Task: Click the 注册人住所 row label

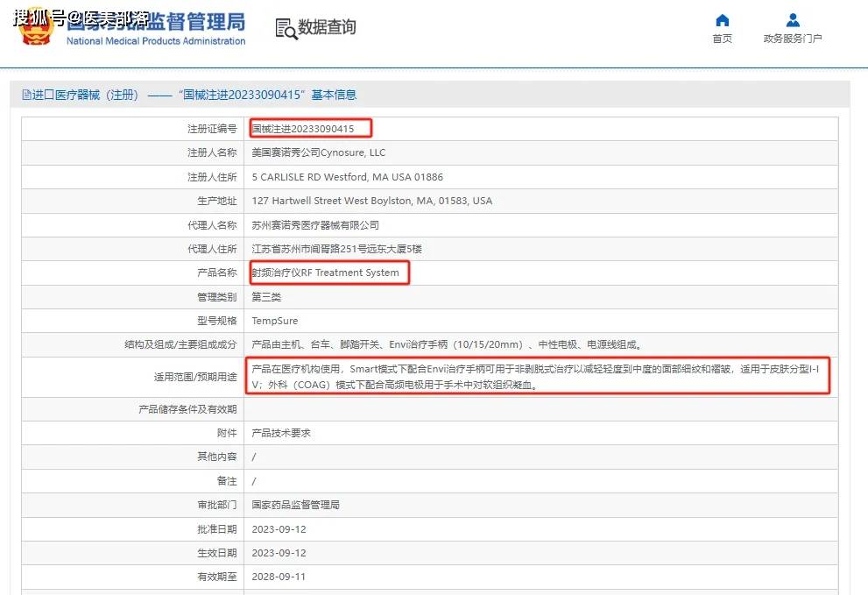Action: tap(212, 177)
